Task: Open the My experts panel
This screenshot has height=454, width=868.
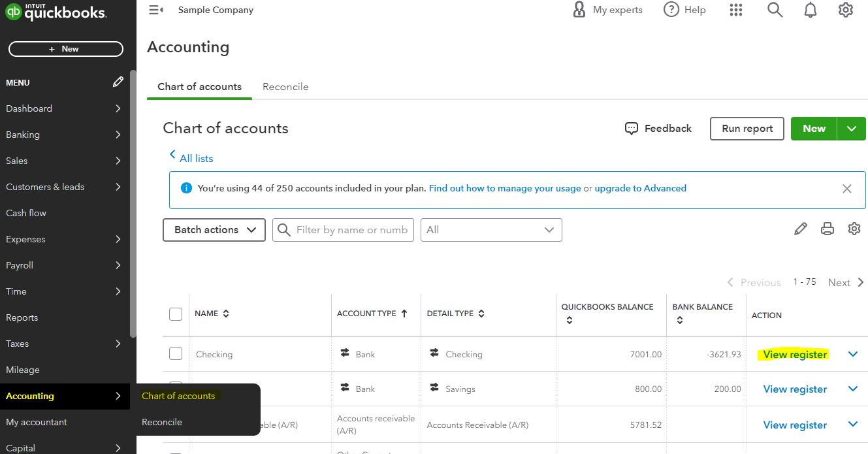Action: [607, 10]
